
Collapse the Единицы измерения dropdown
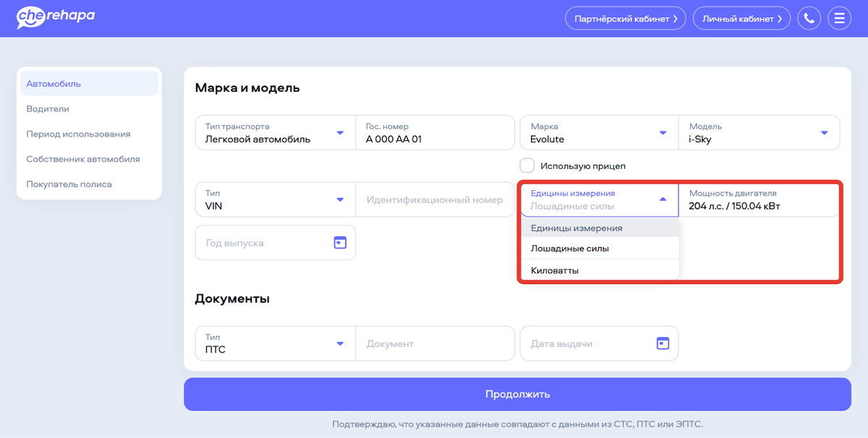click(599, 199)
